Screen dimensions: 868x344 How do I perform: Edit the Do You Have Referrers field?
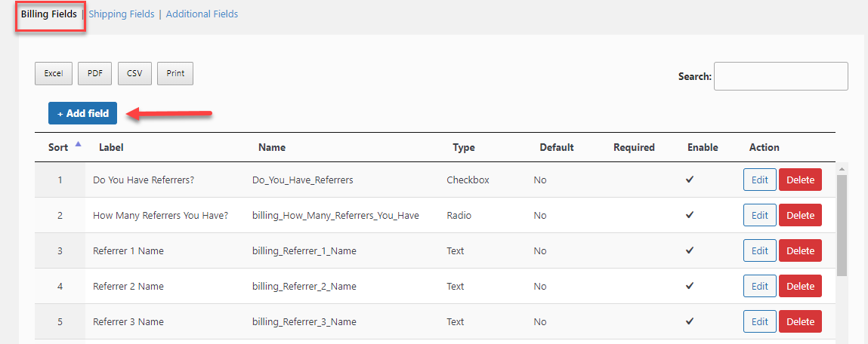[759, 180]
